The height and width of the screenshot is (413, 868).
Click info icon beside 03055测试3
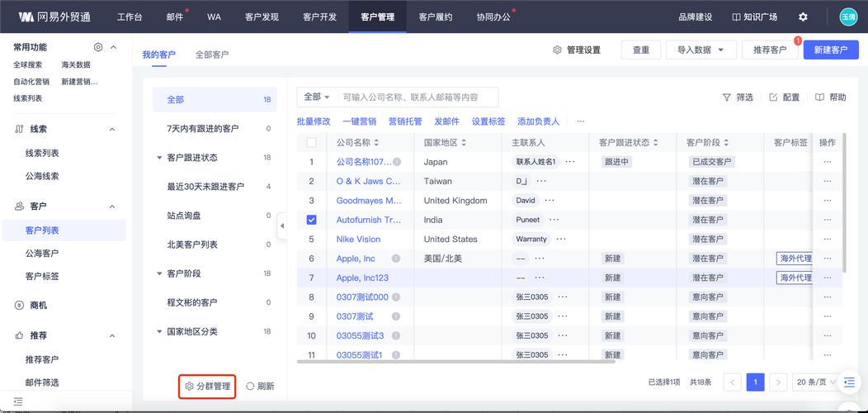click(395, 336)
